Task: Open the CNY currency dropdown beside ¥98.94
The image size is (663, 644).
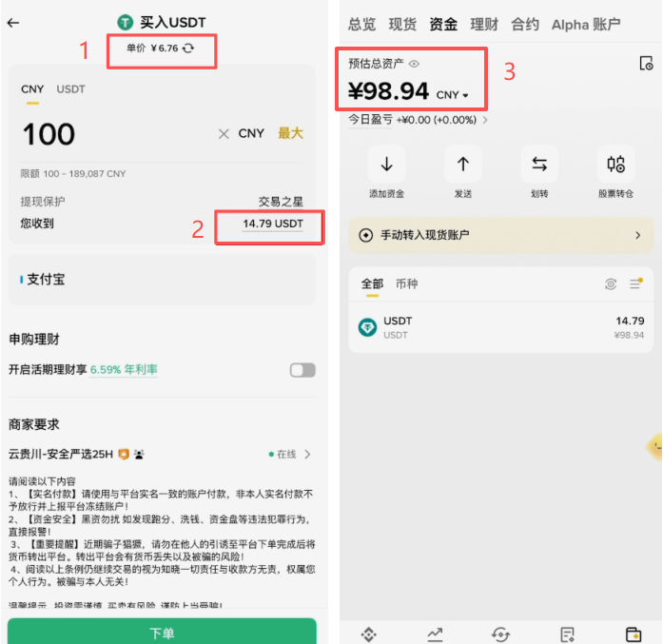Action: [x=453, y=95]
